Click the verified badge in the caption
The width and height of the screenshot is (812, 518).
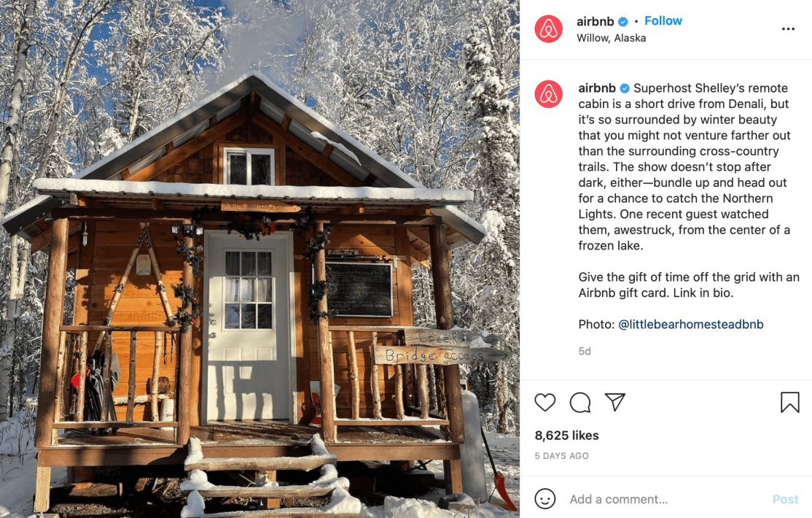625,88
